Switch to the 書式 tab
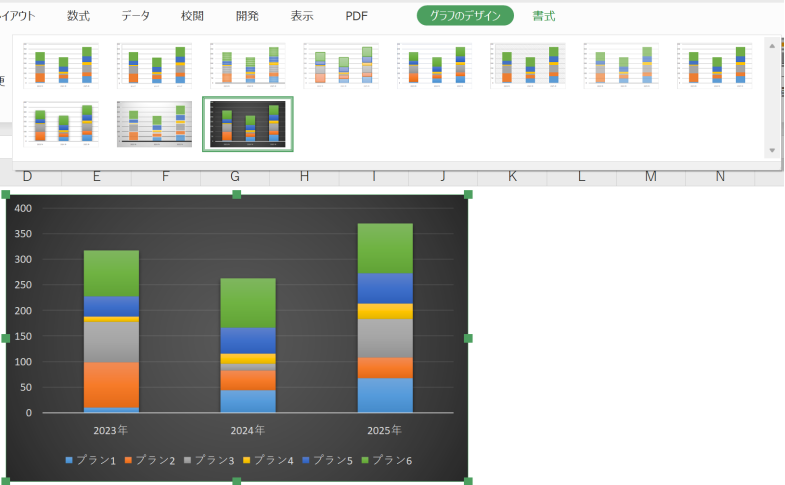The width and height of the screenshot is (785, 485). [x=544, y=16]
